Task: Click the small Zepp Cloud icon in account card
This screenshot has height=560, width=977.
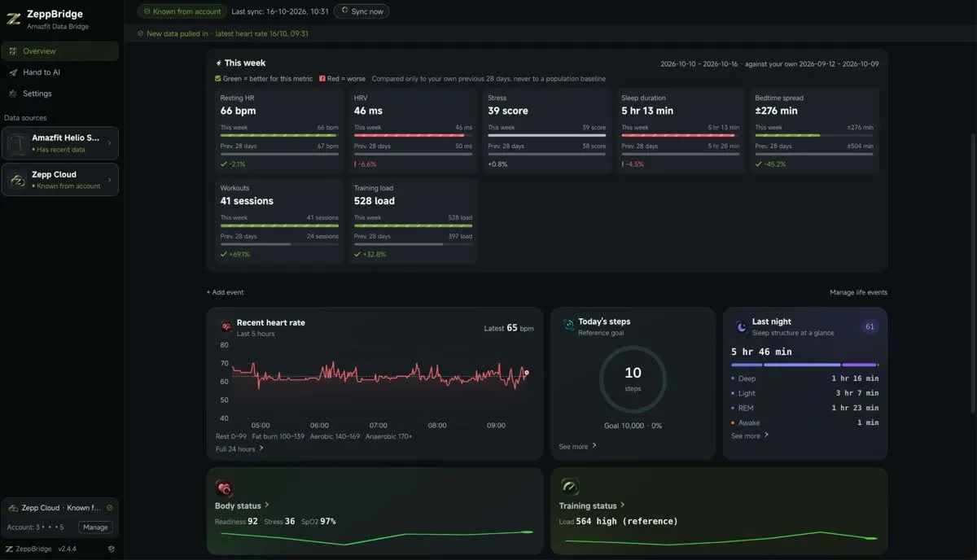Action: pos(12,508)
